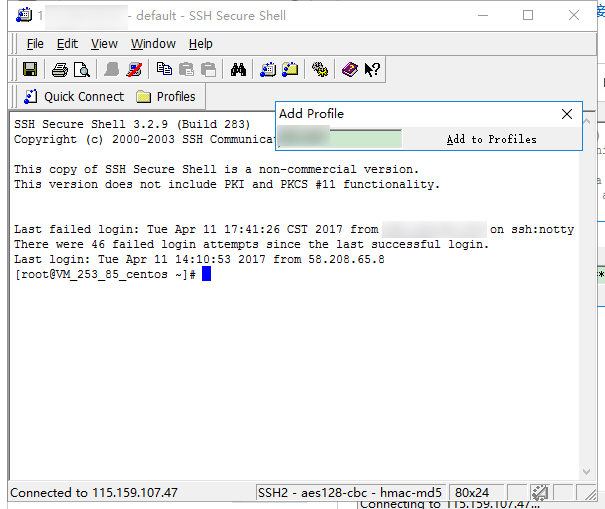Click the 'Connected to 115.159.107.47' status text

click(x=94, y=493)
